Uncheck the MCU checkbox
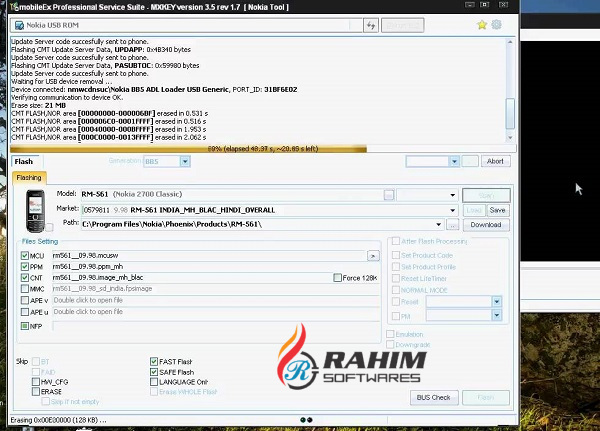This screenshot has height=431, width=600. pyautogui.click(x=25, y=255)
